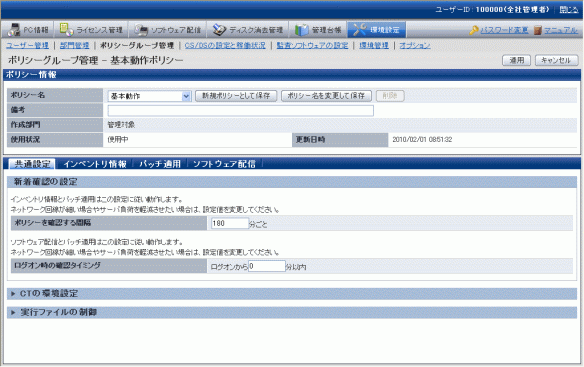Click the 新着確認の設定 section header
Image resolution: width=584 pixels, height=367 pixels.
coord(292,182)
